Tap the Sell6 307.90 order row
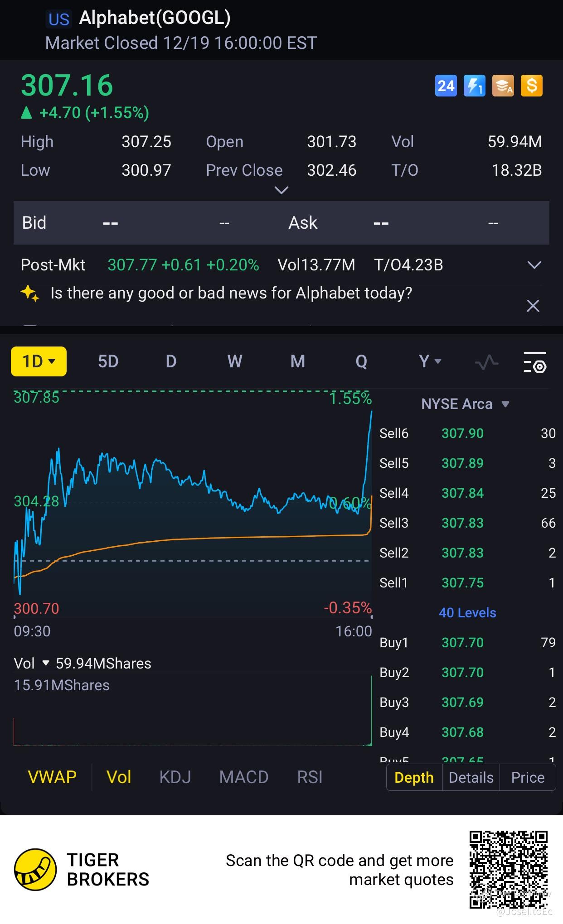Viewport: 563px width, 924px height. [x=467, y=433]
